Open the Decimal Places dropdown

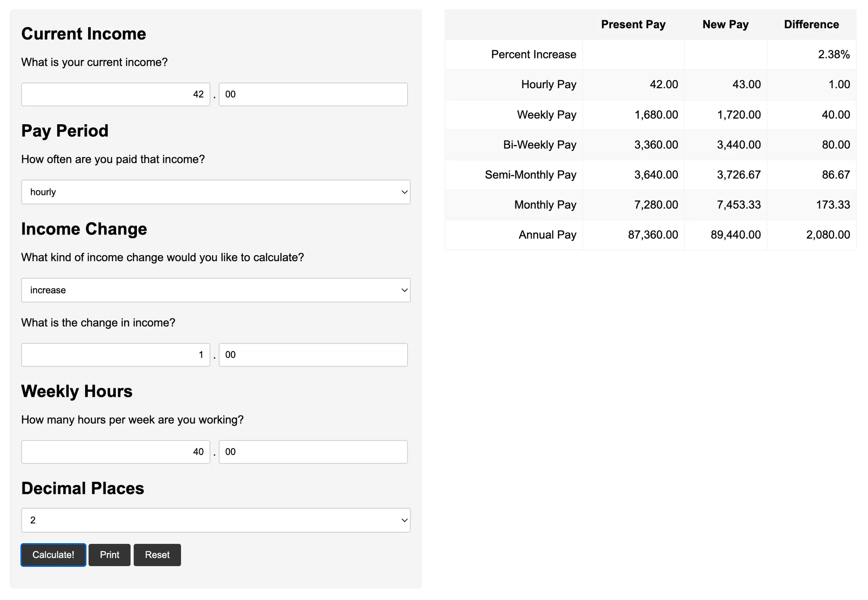point(216,520)
